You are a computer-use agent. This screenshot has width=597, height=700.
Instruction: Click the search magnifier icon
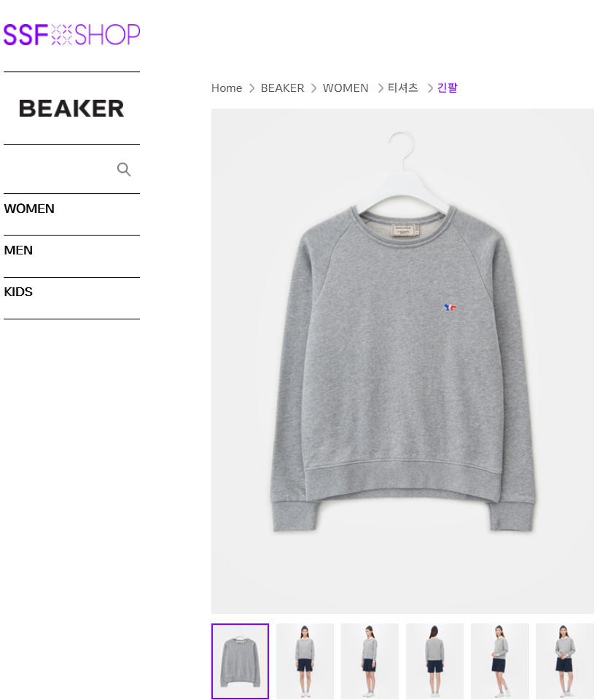click(x=124, y=169)
